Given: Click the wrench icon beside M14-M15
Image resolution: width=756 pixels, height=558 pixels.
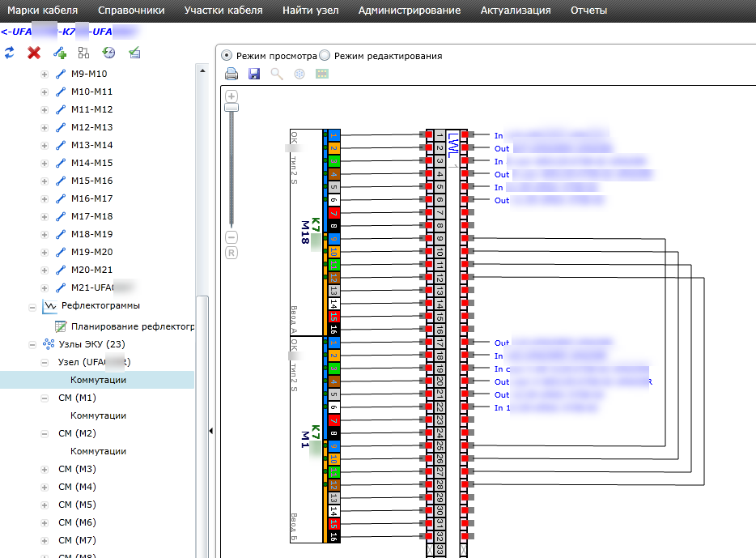Looking at the screenshot, I should [x=61, y=163].
